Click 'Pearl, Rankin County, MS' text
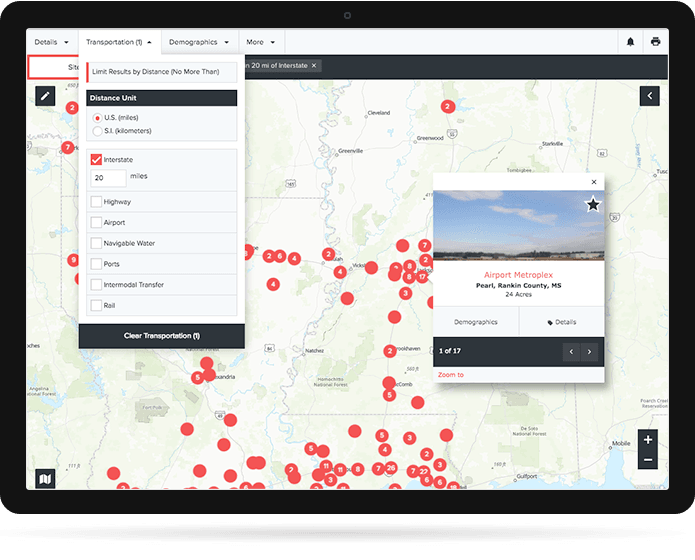Viewport: 695px width, 560px height. coord(519,286)
